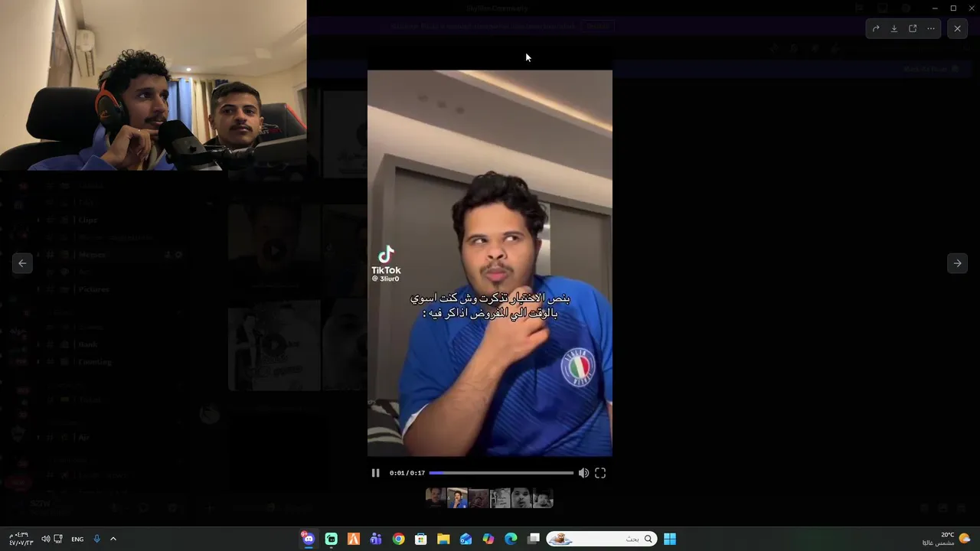This screenshot has width=980, height=551.
Task: Open File Explorer from the taskbar
Action: 443,539
